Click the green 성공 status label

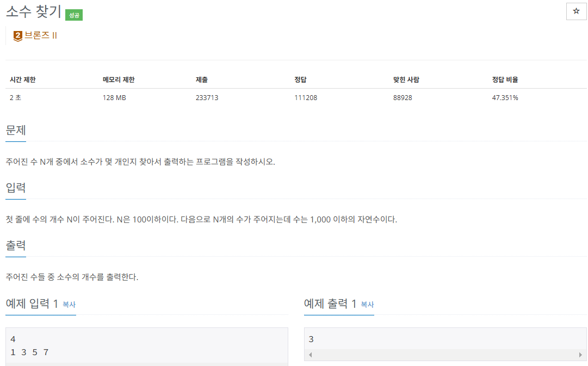coord(74,15)
